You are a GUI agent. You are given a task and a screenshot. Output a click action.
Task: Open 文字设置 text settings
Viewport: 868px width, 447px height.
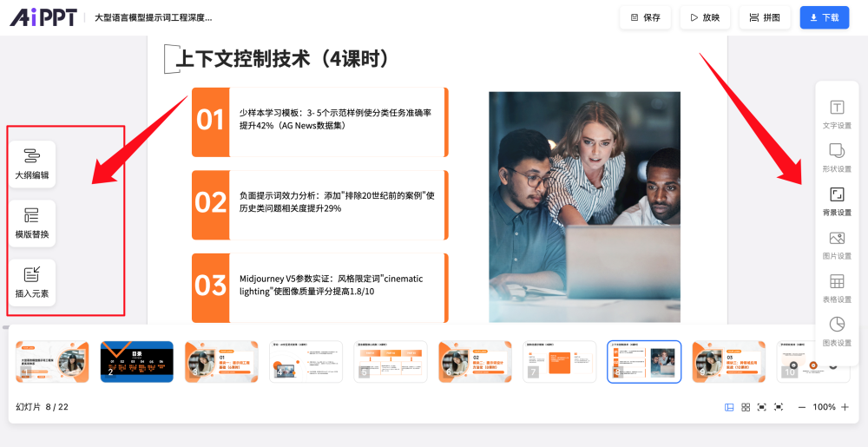click(x=837, y=115)
